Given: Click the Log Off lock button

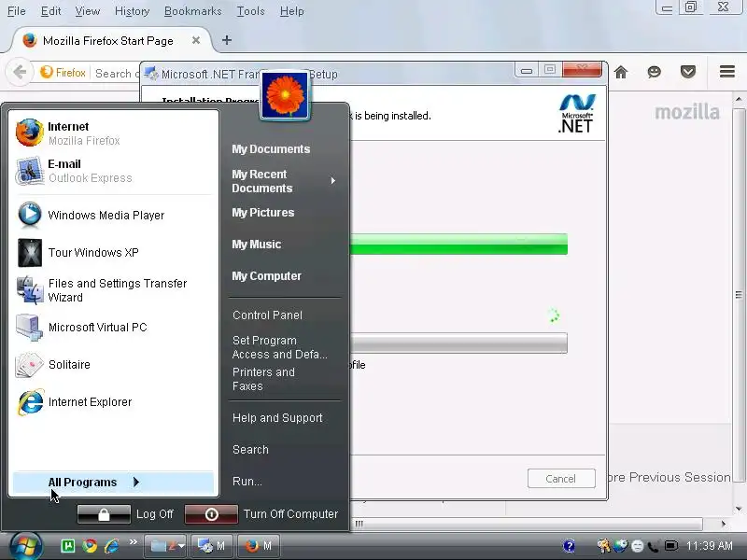Looking at the screenshot, I should click(104, 514).
